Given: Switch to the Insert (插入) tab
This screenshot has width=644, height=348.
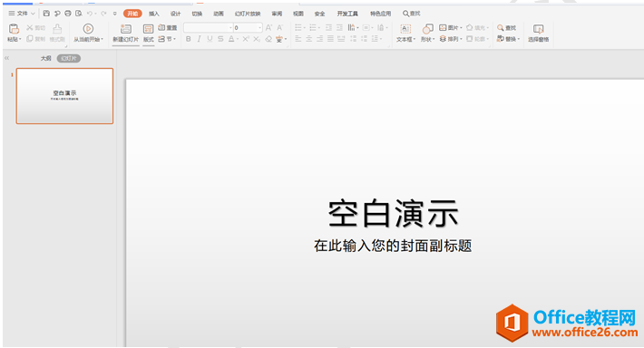Looking at the screenshot, I should (154, 14).
